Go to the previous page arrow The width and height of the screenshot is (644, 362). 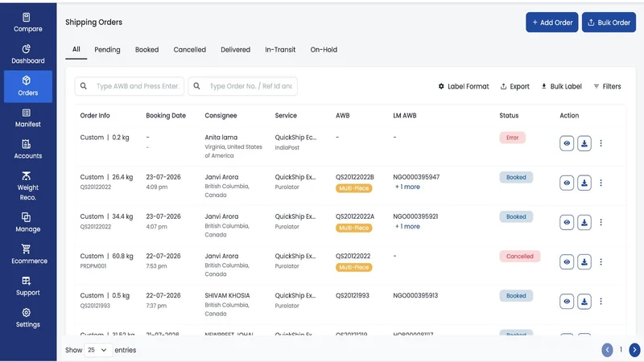coord(607,350)
